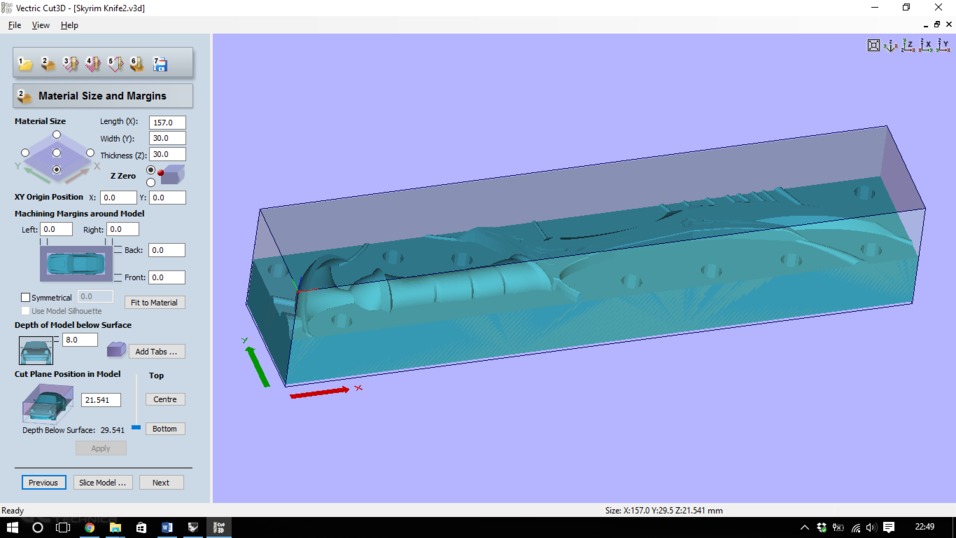956x538 pixels.
Task: Click the Z Zero material block icon
Action: pyautogui.click(x=171, y=175)
